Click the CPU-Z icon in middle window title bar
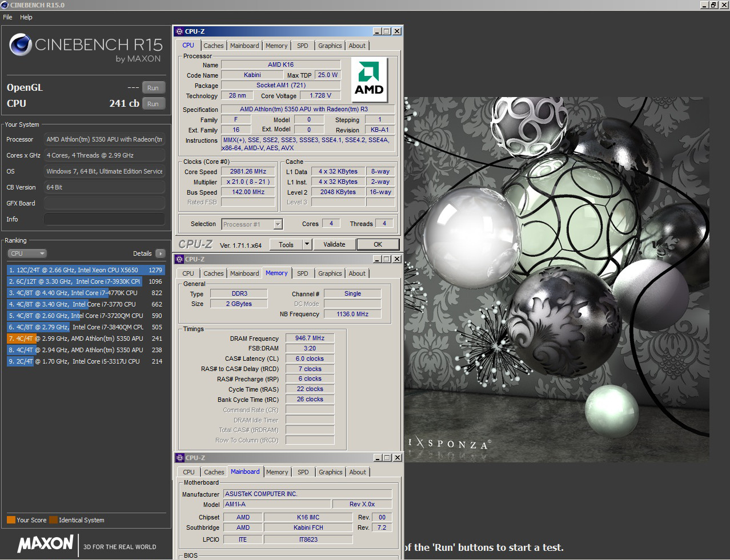Viewport: 730px width, 560px height. (x=180, y=259)
